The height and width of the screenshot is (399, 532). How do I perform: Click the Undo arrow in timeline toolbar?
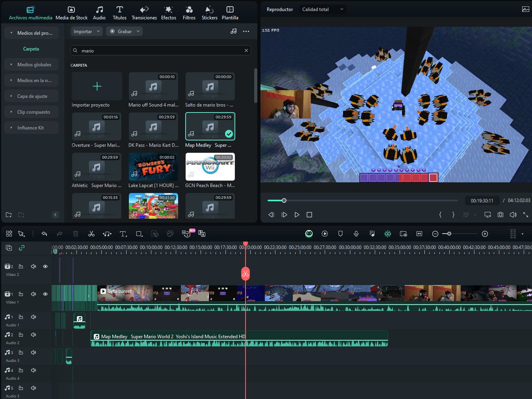[44, 233]
